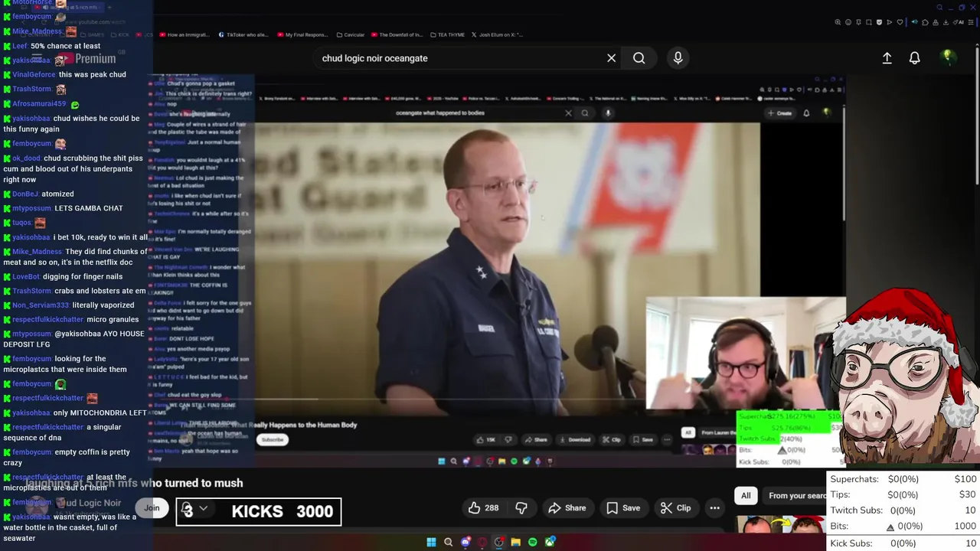Open the Discord taskbar icon

coord(465,543)
